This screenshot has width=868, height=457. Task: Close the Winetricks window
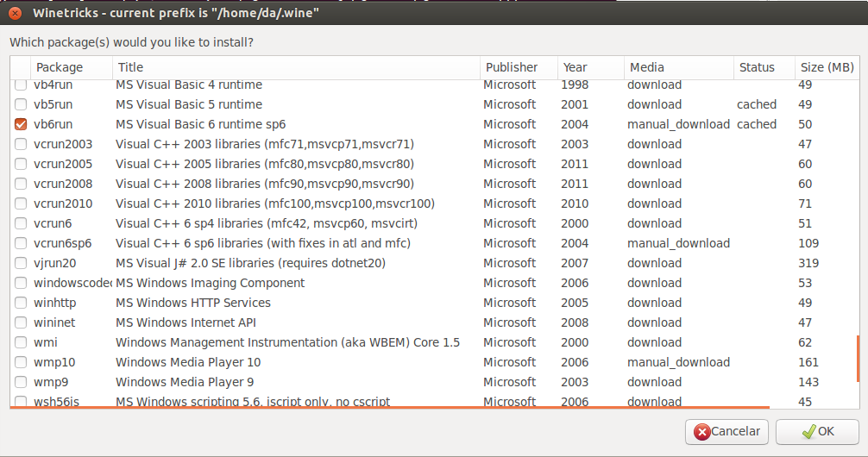tap(15, 13)
